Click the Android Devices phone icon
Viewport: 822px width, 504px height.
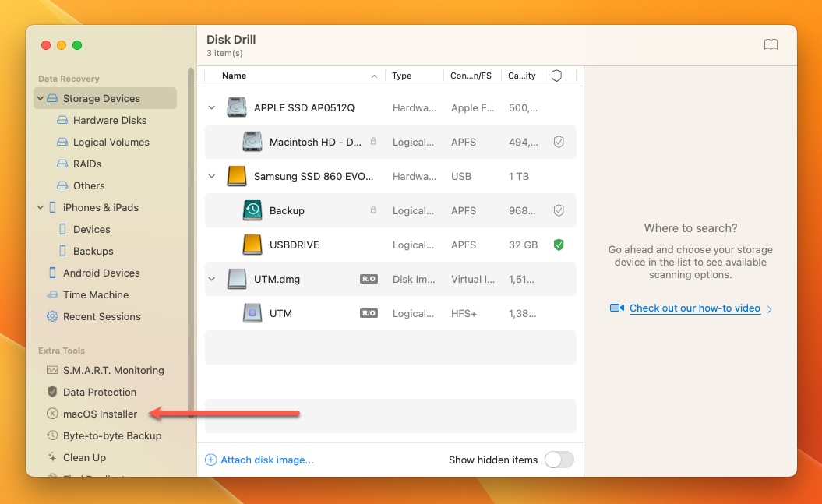(52, 273)
